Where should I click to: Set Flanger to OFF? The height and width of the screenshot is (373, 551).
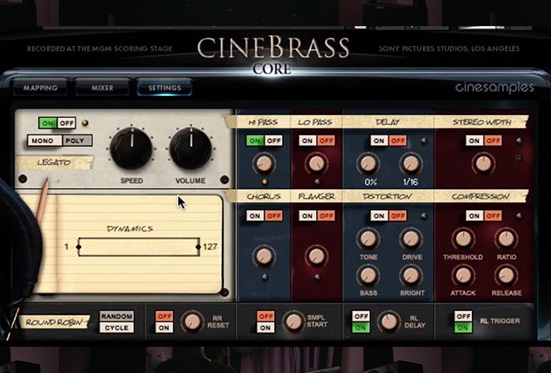326,216
